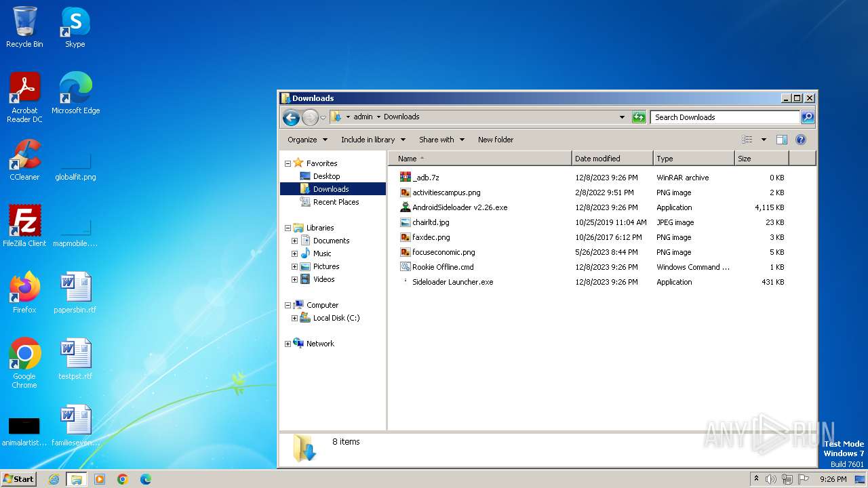Select the globalfit.png desktop file
Viewport: 868px width, 488px height.
tap(75, 166)
